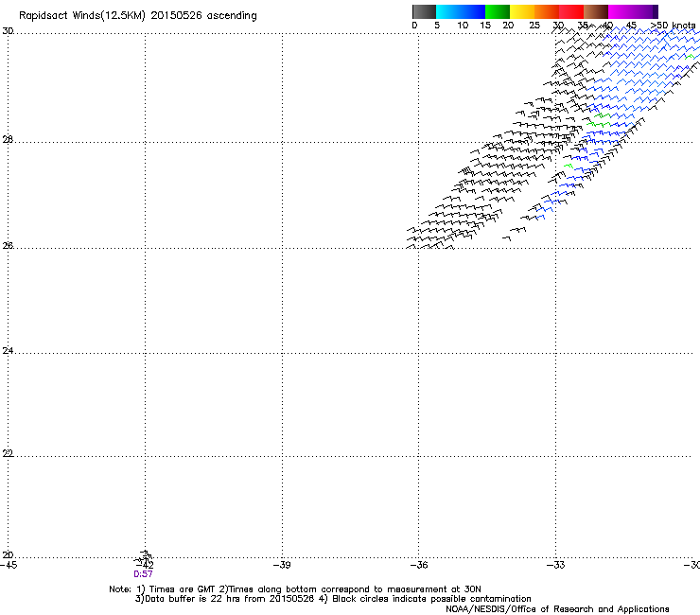Click the legend label '10' knots
Viewport: 700px width, 615px height.
pyautogui.click(x=463, y=26)
